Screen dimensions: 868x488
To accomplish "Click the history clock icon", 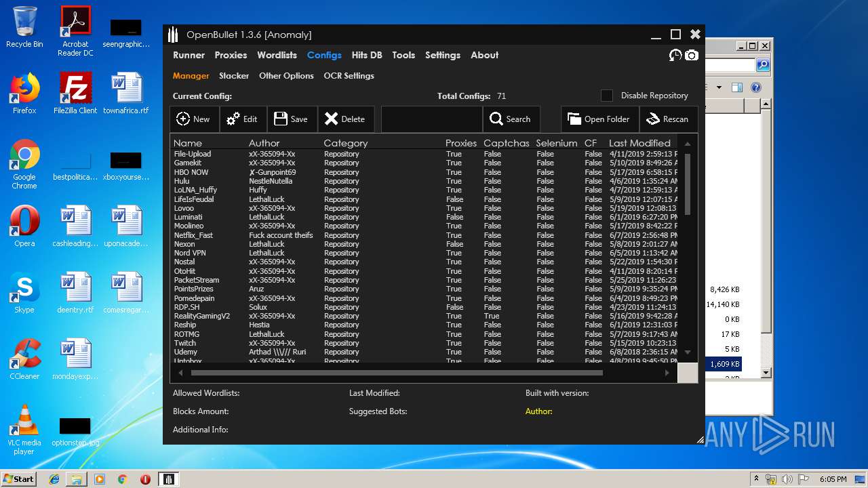I will point(675,56).
